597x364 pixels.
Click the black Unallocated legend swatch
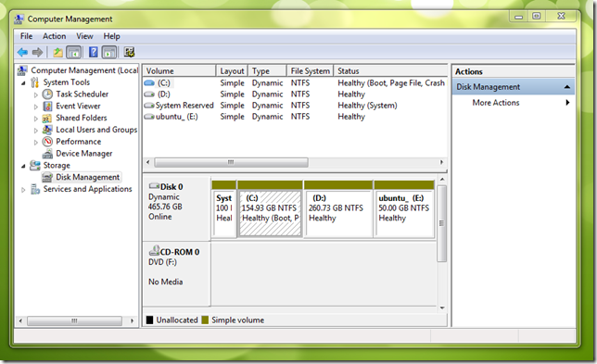pyautogui.click(x=149, y=320)
